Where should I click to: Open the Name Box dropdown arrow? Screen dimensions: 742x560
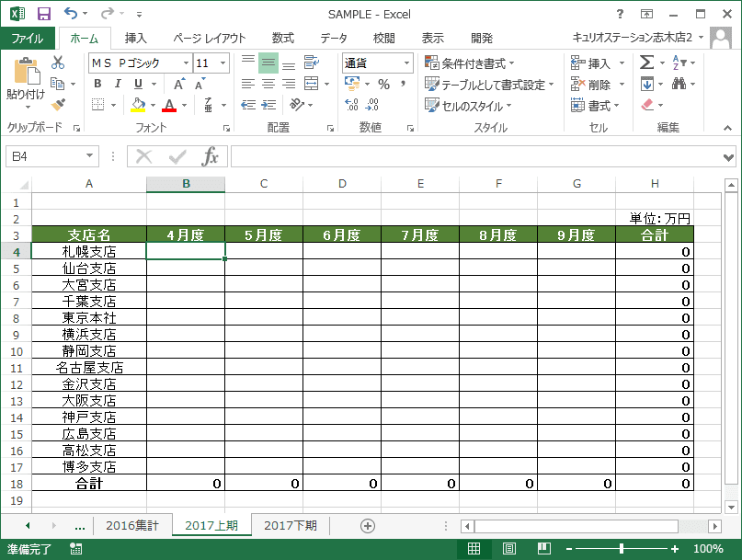pyautogui.click(x=90, y=156)
